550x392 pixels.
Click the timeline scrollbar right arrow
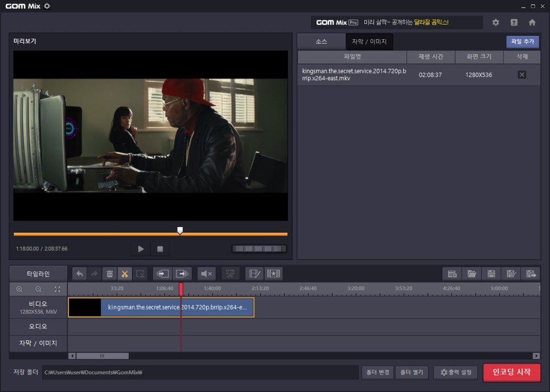536,356
